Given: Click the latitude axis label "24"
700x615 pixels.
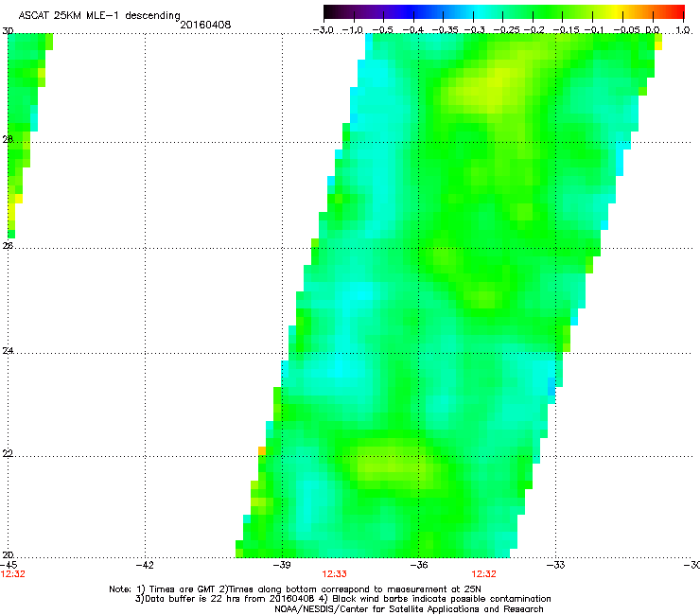Looking at the screenshot, I should click(8, 351).
